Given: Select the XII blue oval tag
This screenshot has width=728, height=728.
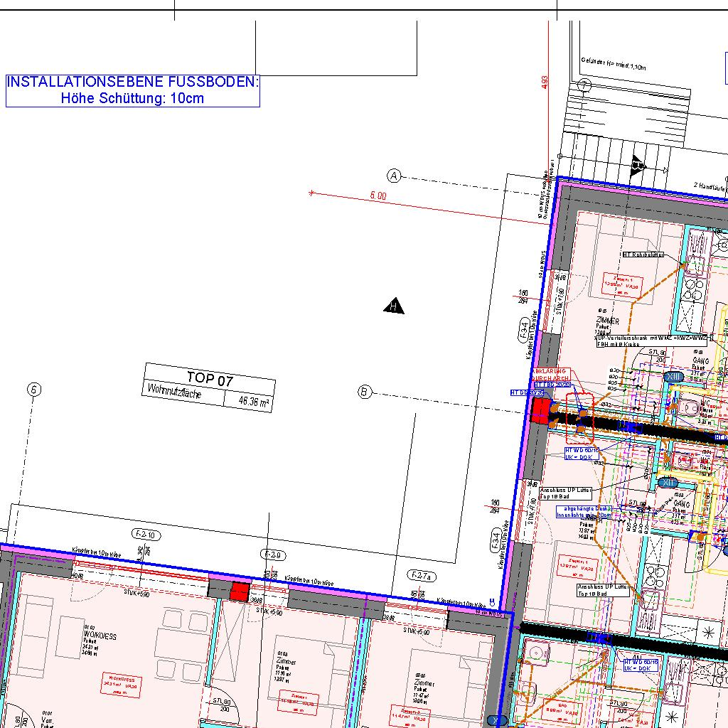Looking at the screenshot, I should click(x=668, y=483).
